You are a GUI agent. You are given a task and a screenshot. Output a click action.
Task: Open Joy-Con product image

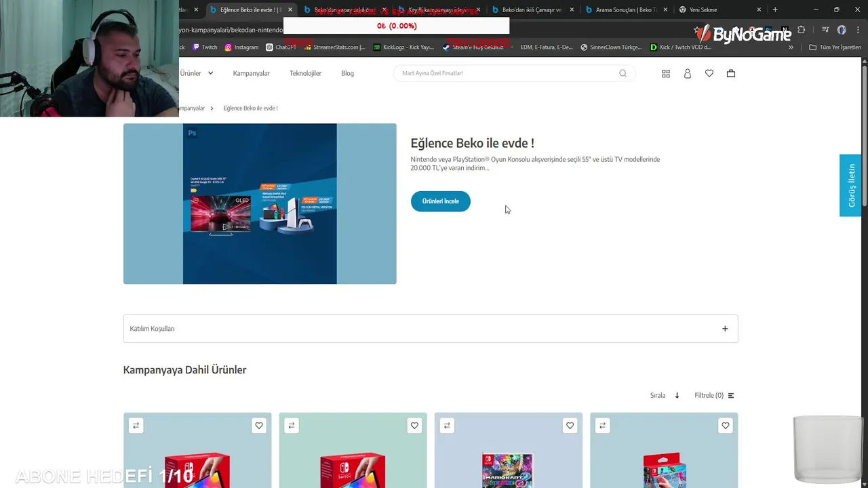pos(664,470)
